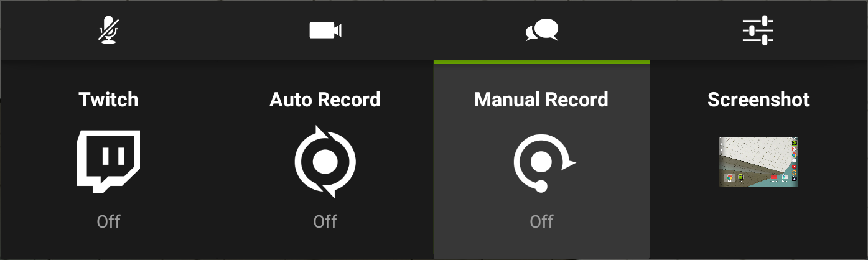Open the Screenshot thumbnail preview

tap(758, 162)
